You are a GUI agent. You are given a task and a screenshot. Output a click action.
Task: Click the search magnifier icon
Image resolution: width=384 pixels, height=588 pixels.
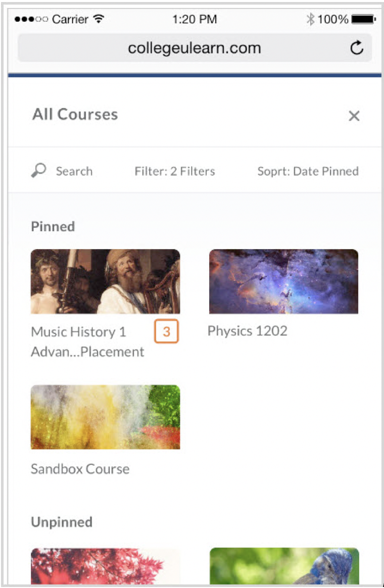[38, 171]
